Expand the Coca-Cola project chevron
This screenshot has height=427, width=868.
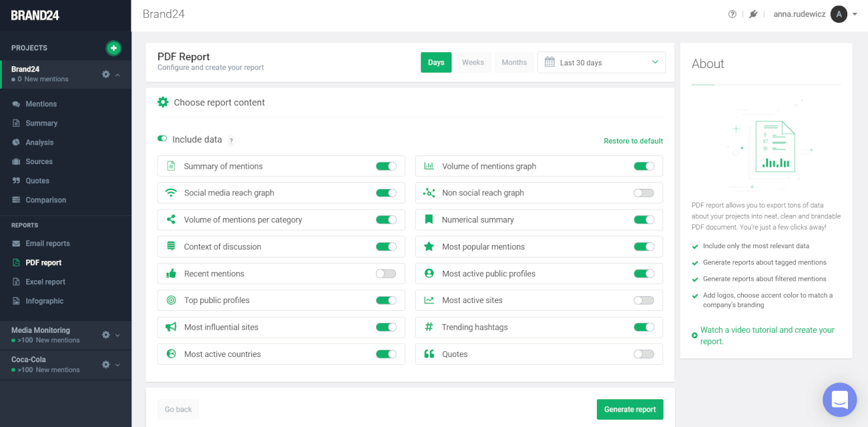tap(118, 365)
